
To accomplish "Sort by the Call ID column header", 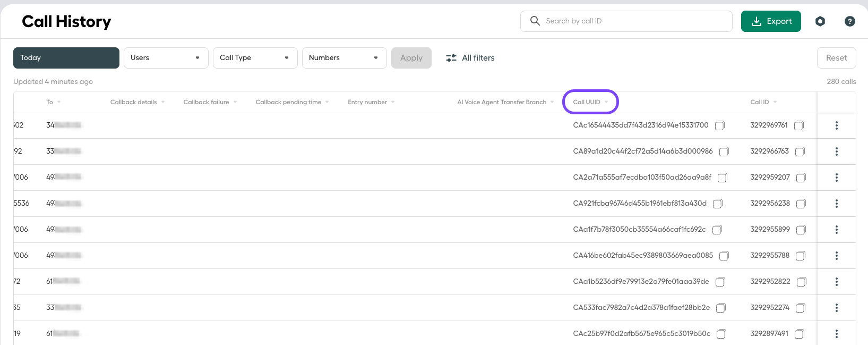I will click(x=763, y=102).
